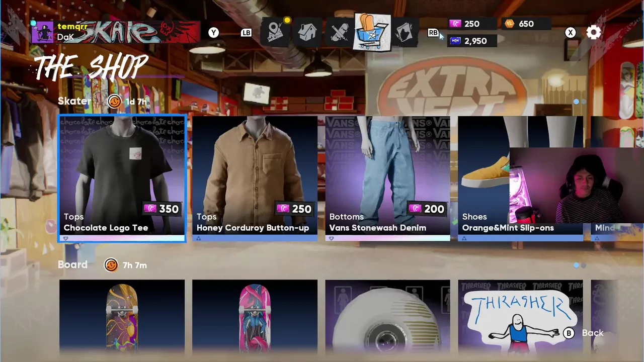Click the pink currency icon showing 250
Image resolution: width=644 pixels, height=362 pixels.
(x=455, y=24)
